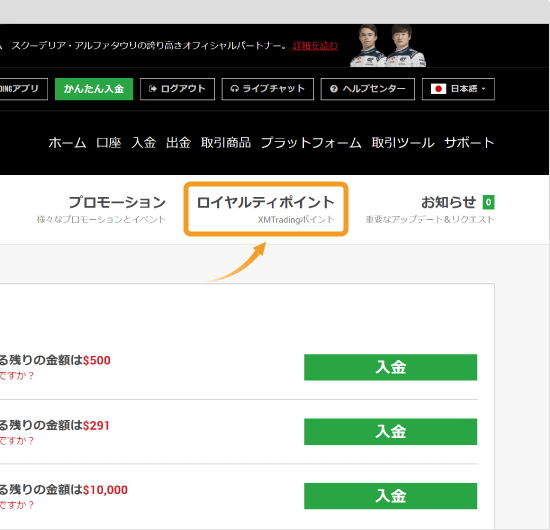This screenshot has height=530, width=550.
Task: Open the 入金 navigation item
Action: pos(143,143)
